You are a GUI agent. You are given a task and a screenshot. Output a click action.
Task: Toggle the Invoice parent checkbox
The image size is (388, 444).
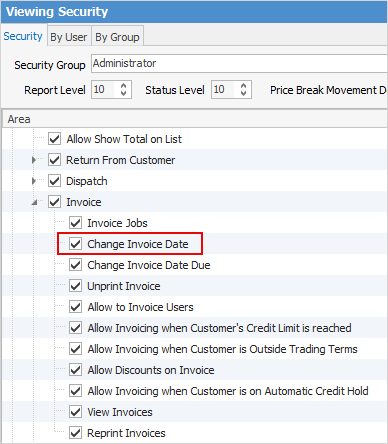pyautogui.click(x=54, y=202)
